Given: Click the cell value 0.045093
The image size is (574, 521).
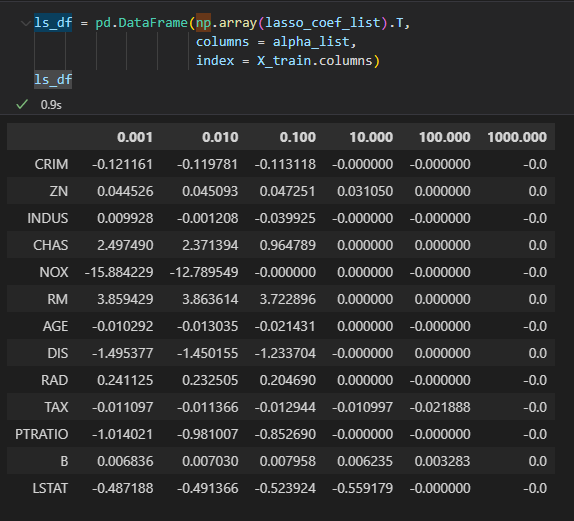Looking at the screenshot, I should (x=210, y=191).
